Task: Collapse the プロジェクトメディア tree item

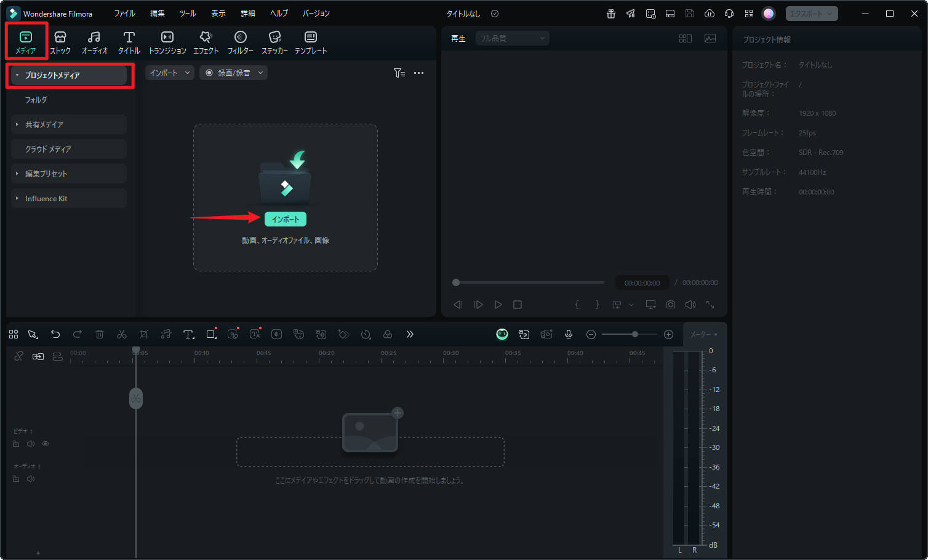Action: [17, 75]
